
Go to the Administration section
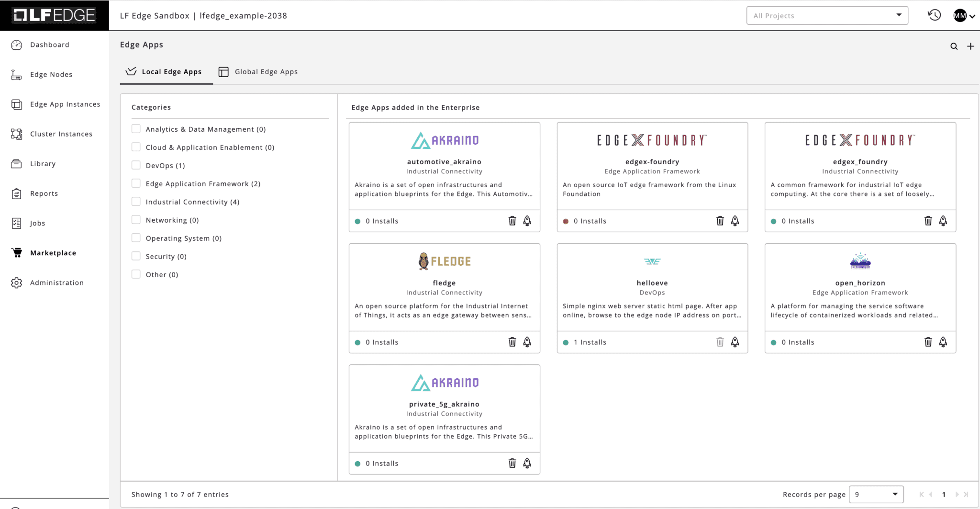pyautogui.click(x=56, y=283)
